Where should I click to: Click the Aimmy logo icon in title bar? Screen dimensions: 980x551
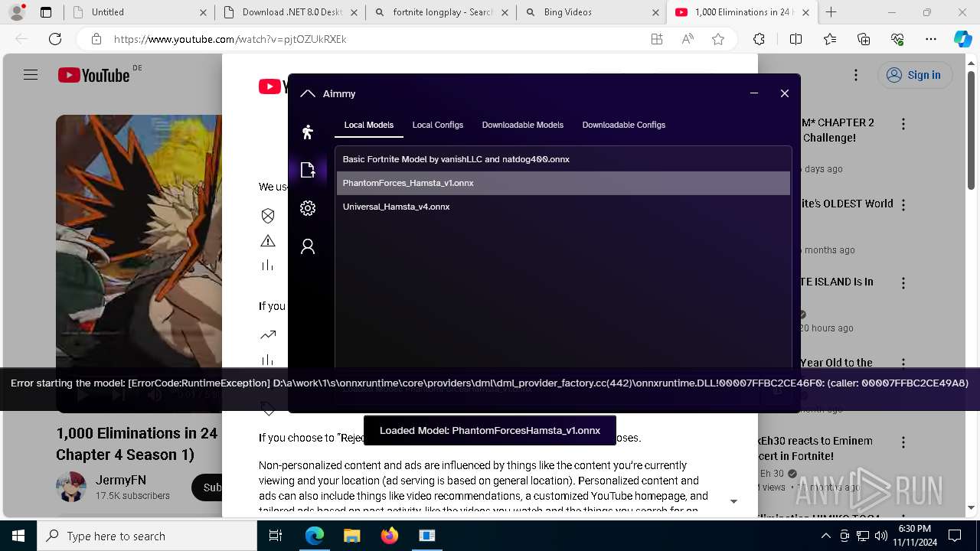point(308,93)
